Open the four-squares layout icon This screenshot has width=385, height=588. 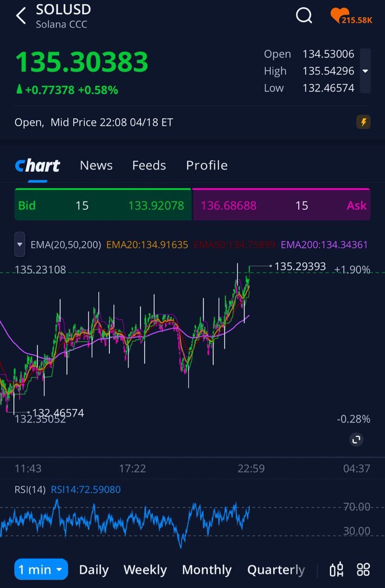[x=363, y=570]
